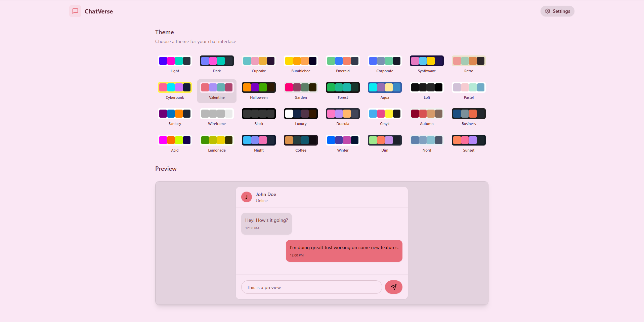Image resolution: width=644 pixels, height=322 pixels.
Task: Apply the Wireframe theme
Action: [217, 117]
